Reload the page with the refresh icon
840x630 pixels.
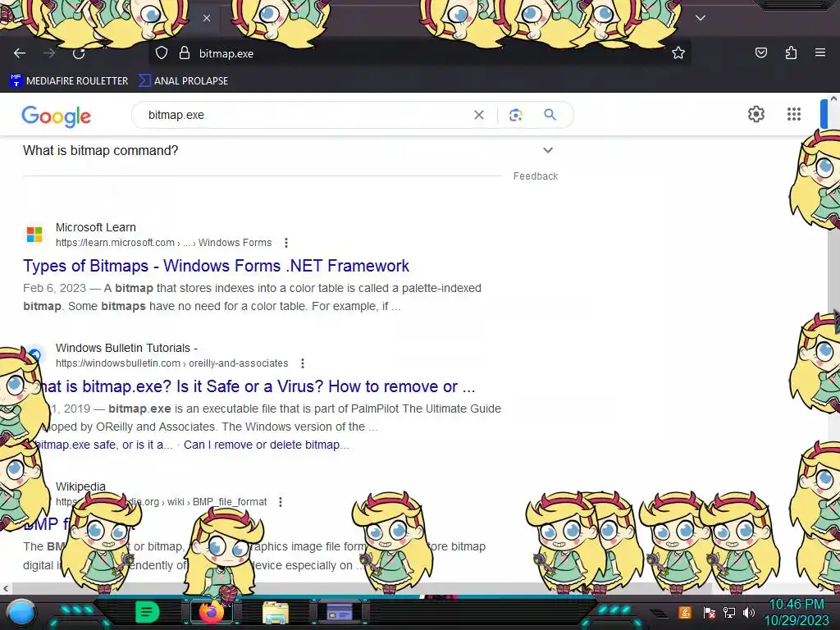(x=79, y=53)
